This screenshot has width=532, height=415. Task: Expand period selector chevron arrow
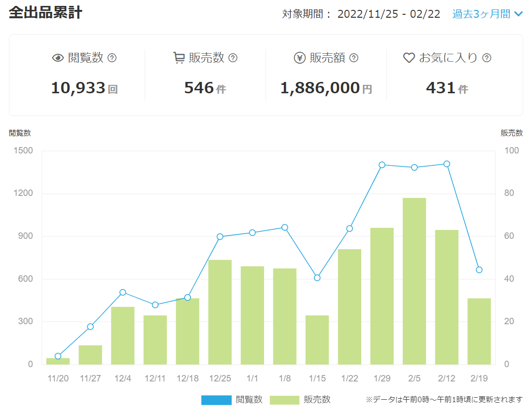coord(518,14)
